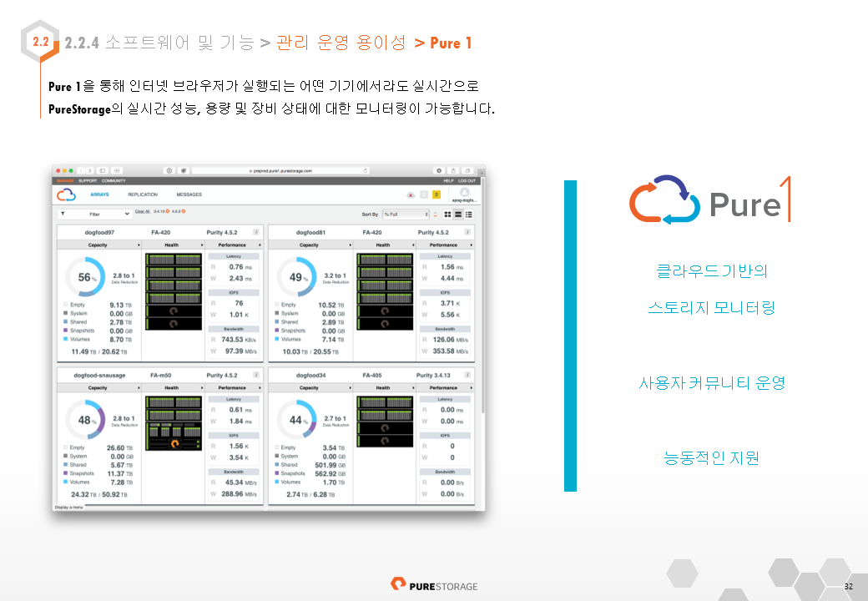Open Safari's share icon

coord(453,170)
